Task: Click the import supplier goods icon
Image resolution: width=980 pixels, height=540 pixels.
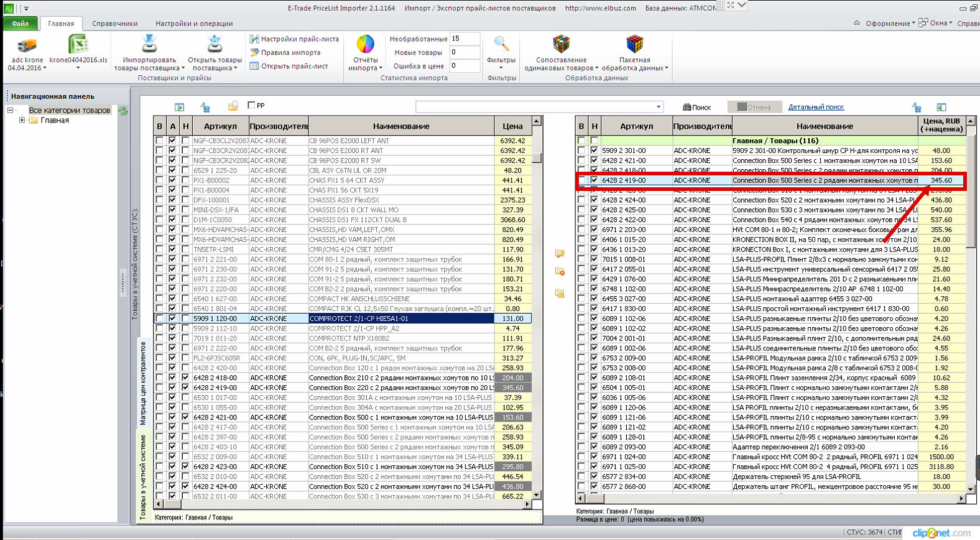Action: click(149, 45)
